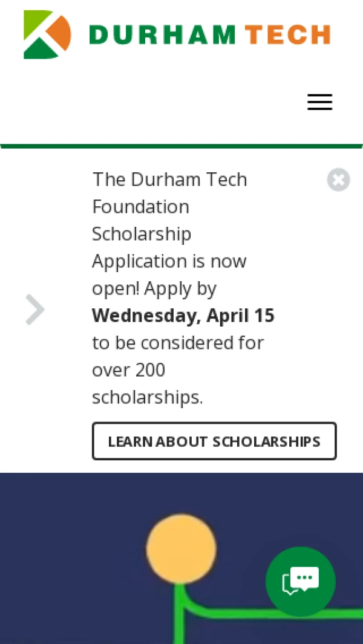Click the Durham Tech logo emblem
Screen dimensions: 363x644
pos(47,34)
